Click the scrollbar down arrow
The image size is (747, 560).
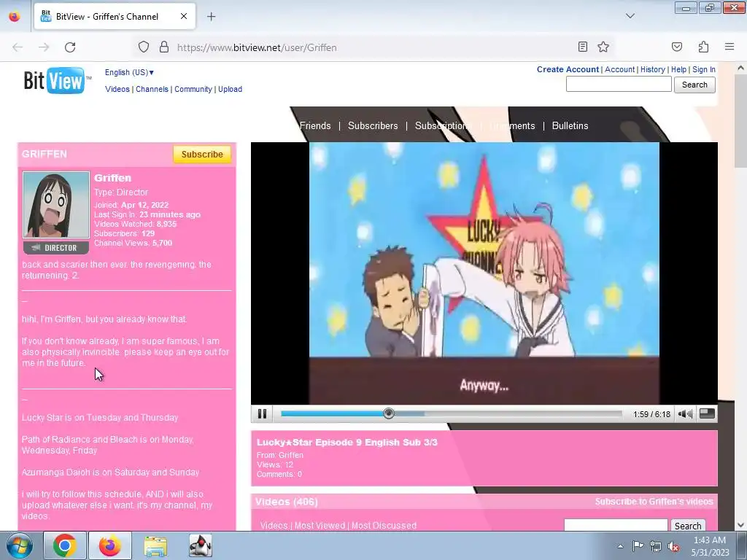(x=740, y=525)
